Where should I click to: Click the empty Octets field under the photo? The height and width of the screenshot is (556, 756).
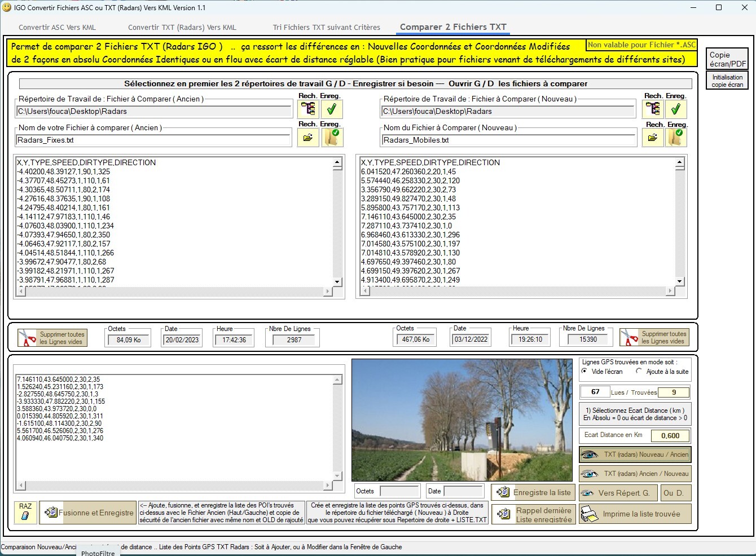(x=399, y=491)
